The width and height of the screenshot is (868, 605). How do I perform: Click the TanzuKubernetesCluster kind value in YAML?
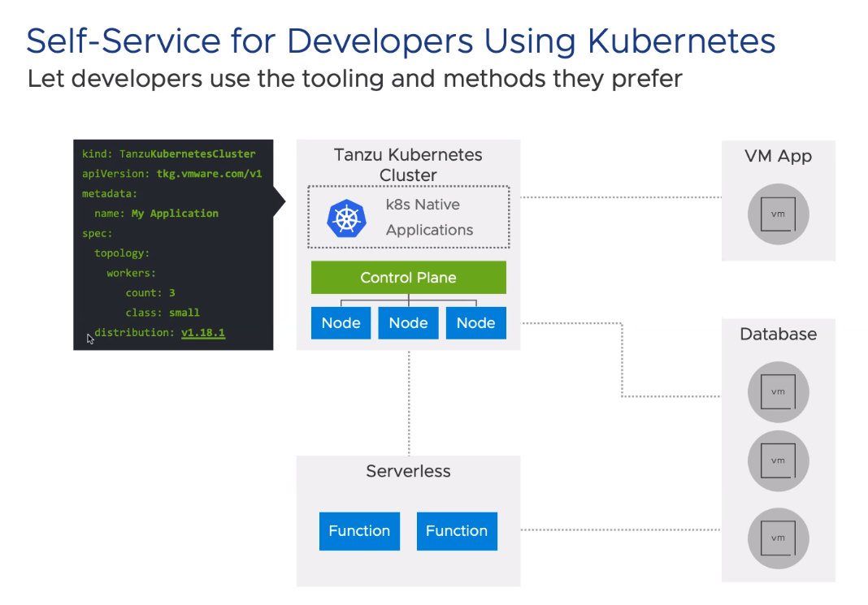tap(187, 153)
